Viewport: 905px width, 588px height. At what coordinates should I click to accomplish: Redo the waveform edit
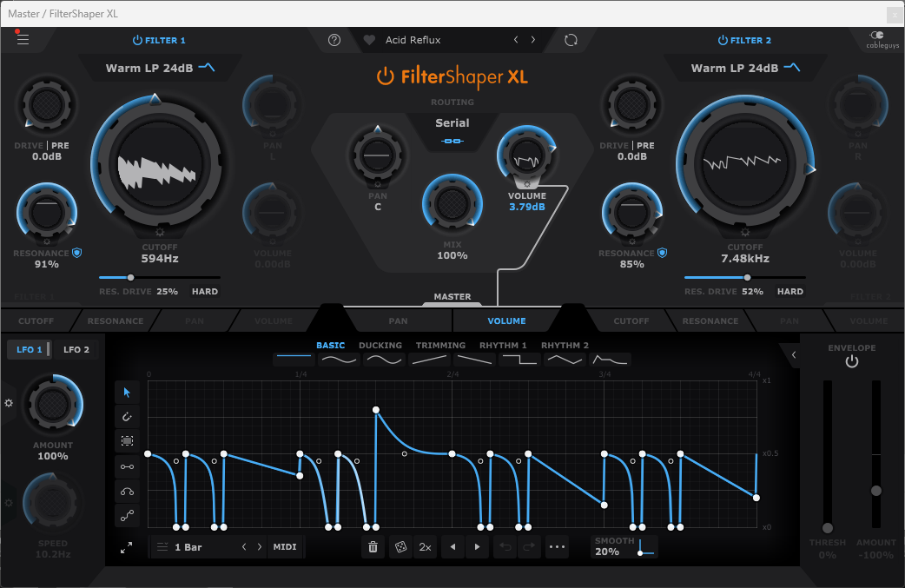(529, 547)
